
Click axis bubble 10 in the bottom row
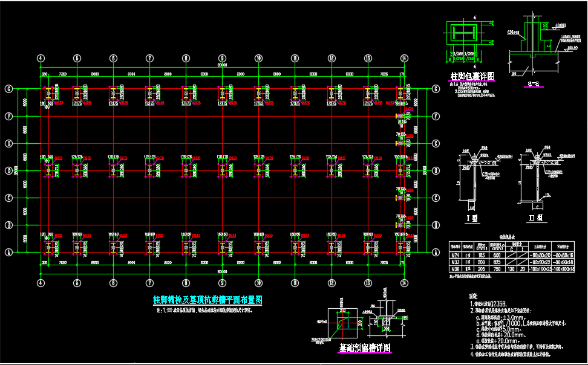[258, 283]
